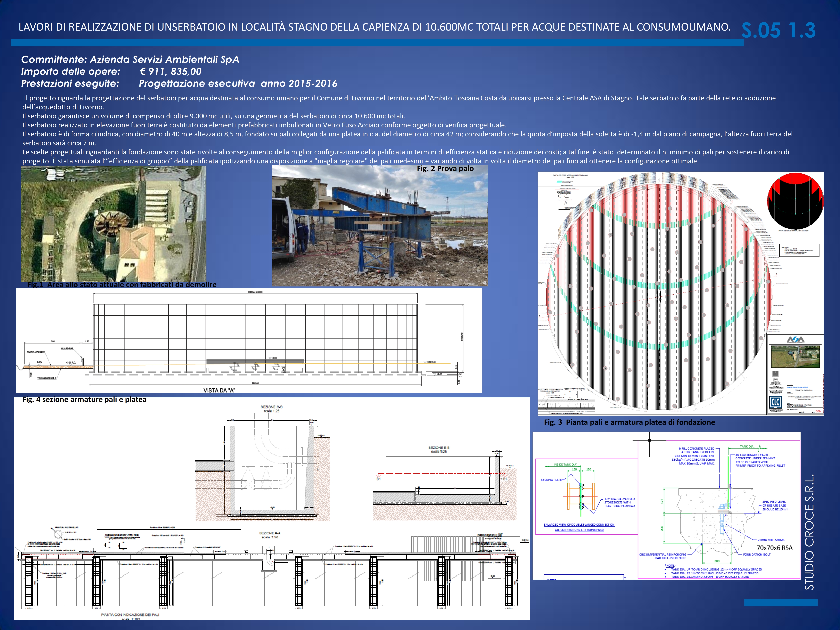Click note "TANK DIA. UP TO AND INCLUDING 12m"
Image resolution: width=840 pixels, height=630 pixels.
point(716,570)
